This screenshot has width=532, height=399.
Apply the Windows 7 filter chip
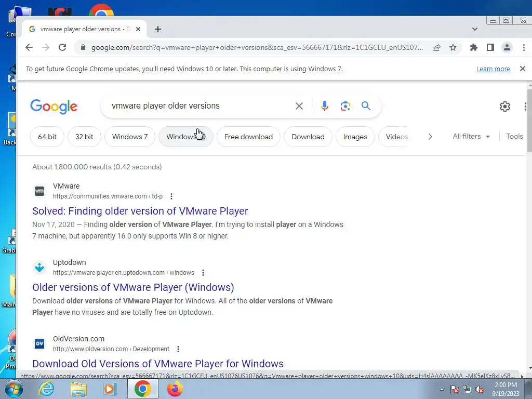[129, 137]
